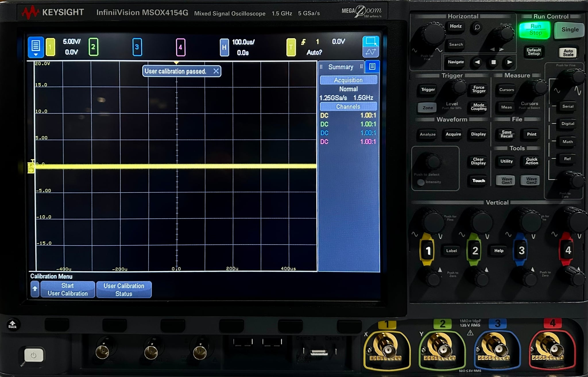Hit the navigate stop square button
588x377 pixels.
click(493, 62)
